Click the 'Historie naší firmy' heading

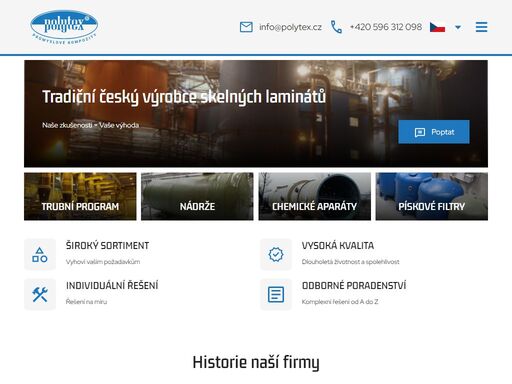256,362
